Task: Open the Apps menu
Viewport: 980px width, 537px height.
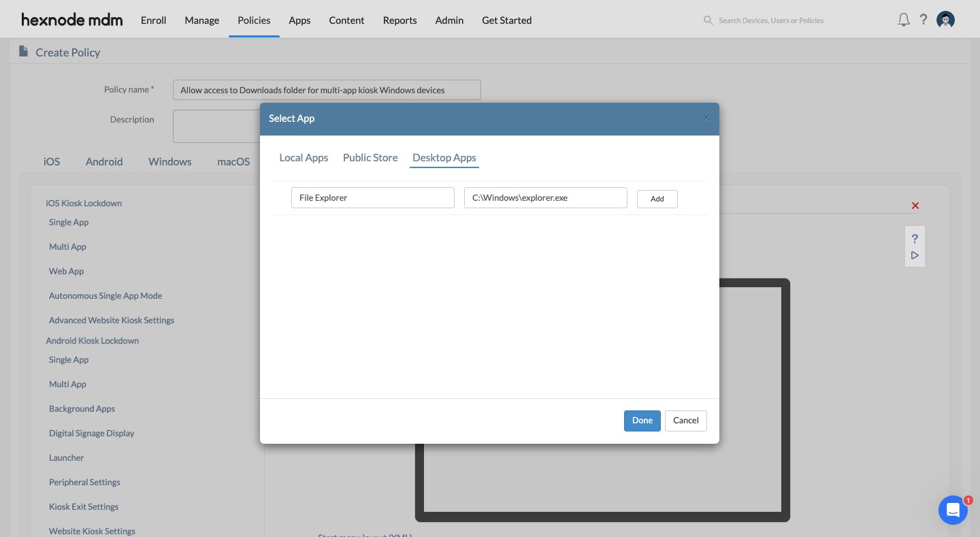Action: (x=299, y=20)
